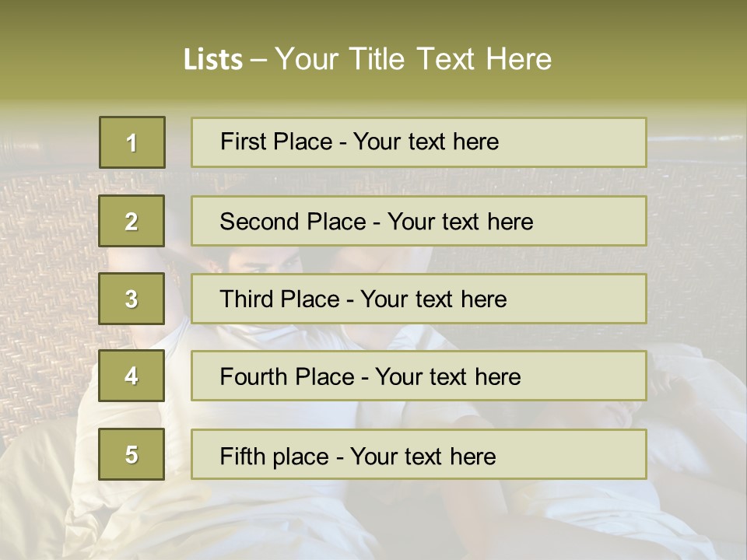Click the number 5 box
The width and height of the screenshot is (747, 560).
tap(132, 454)
